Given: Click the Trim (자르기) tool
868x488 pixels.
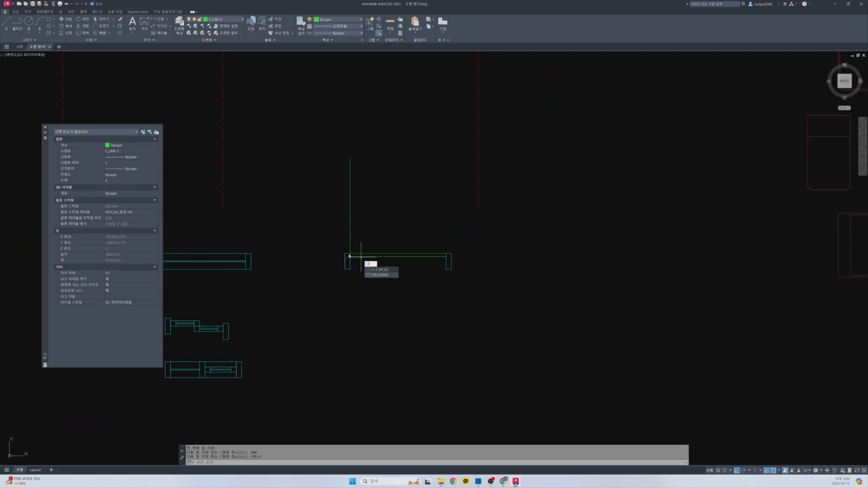Looking at the screenshot, I should pos(101,19).
